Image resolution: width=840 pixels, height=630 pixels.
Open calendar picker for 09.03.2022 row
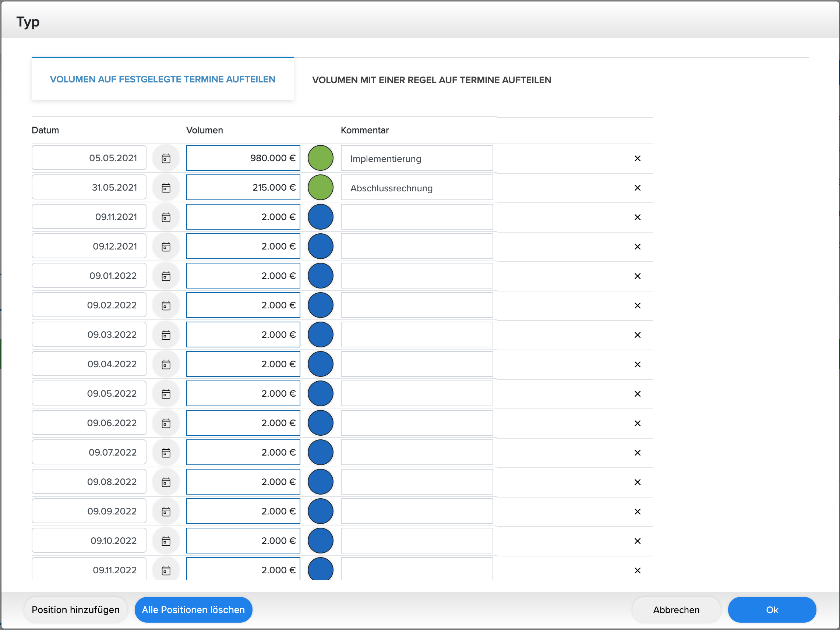click(x=166, y=335)
